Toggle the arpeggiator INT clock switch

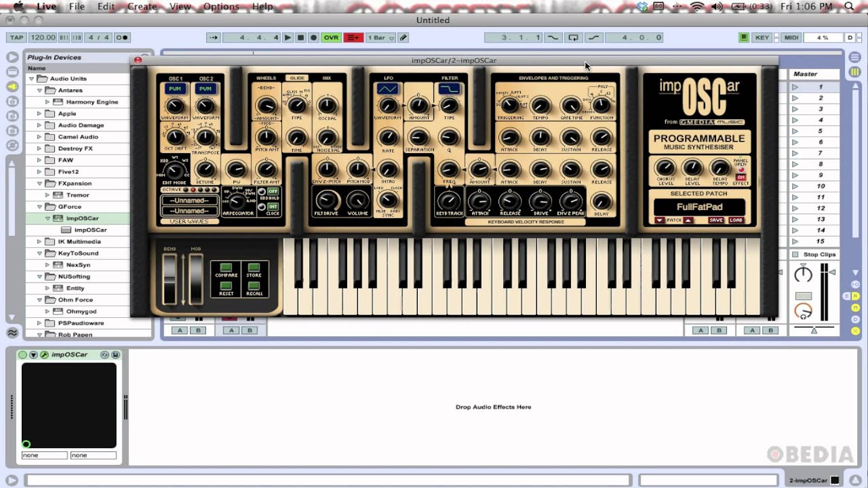(x=272, y=206)
